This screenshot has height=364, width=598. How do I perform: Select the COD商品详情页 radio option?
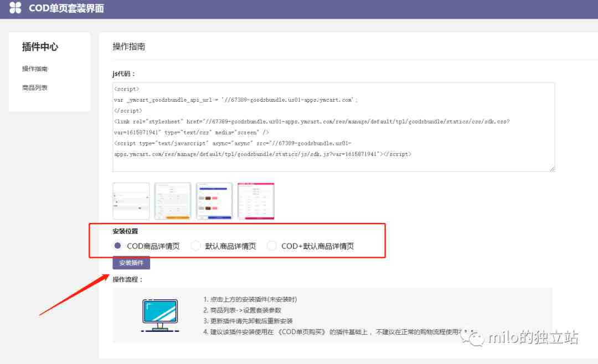pos(117,246)
